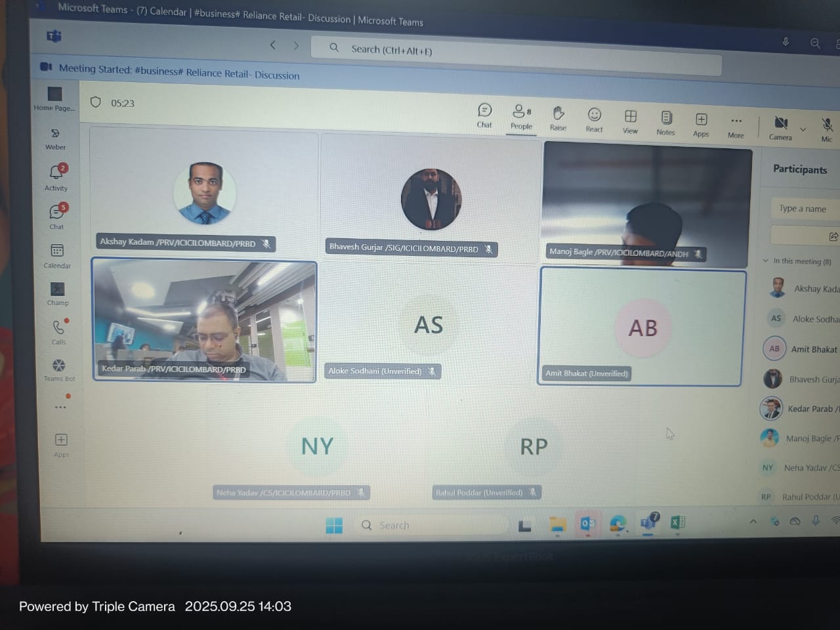Toggle the Camera on
The height and width of the screenshot is (630, 840).
point(780,127)
